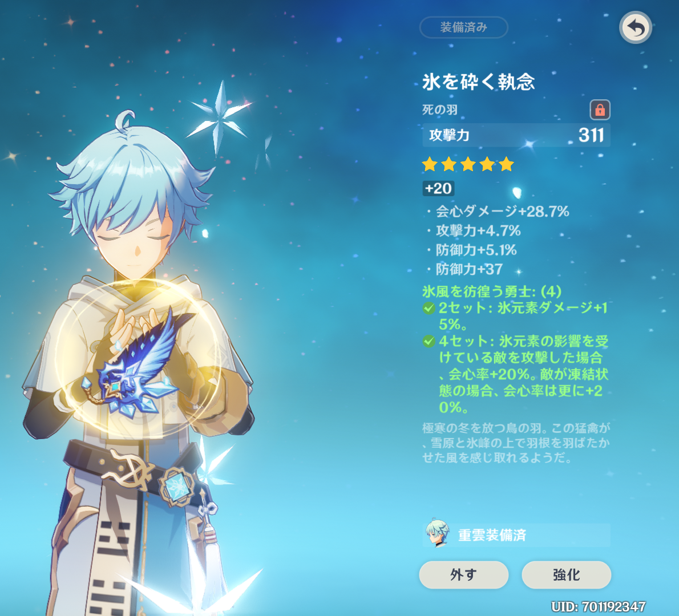
Task: Click the artifact name 氷を砕く執念
Action: pos(479,82)
